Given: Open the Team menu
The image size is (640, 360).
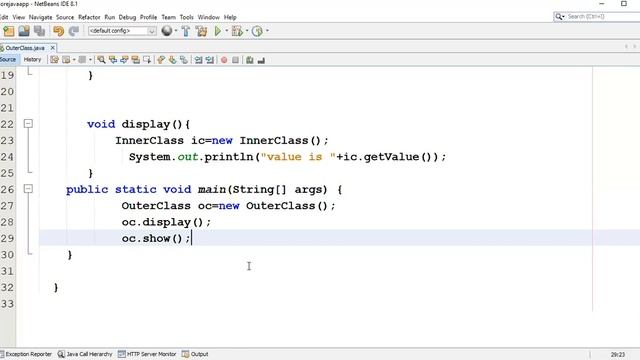Looking at the screenshot, I should click(x=168, y=17).
